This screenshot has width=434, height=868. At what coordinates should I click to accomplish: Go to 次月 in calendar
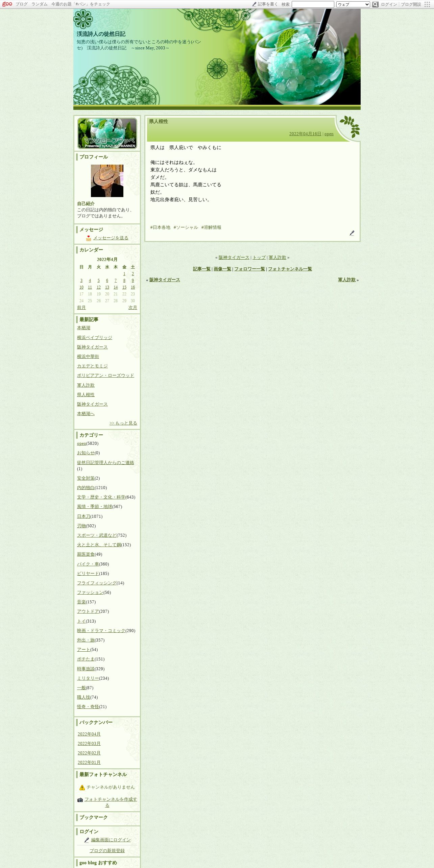133,308
